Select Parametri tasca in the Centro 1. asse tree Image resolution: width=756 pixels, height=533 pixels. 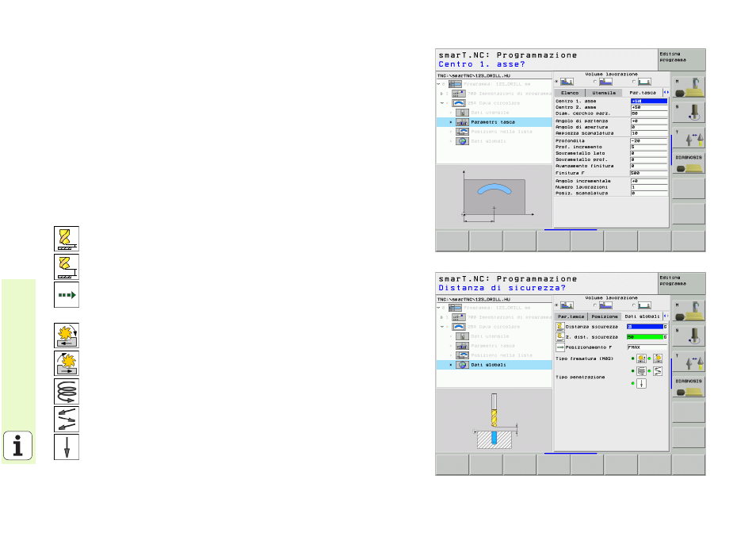pyautogui.click(x=494, y=122)
